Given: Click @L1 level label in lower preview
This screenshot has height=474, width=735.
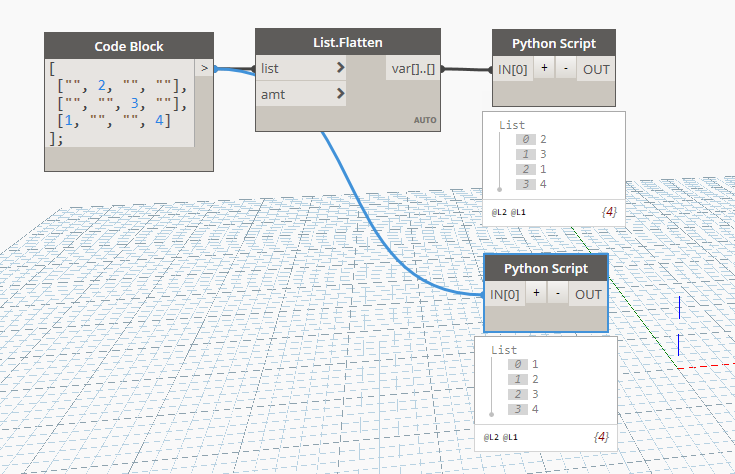Looking at the screenshot, I should point(510,437).
